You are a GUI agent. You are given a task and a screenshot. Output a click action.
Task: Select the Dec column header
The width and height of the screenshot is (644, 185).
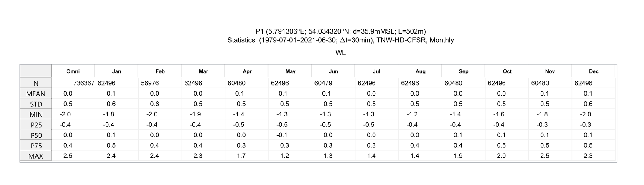click(594, 71)
